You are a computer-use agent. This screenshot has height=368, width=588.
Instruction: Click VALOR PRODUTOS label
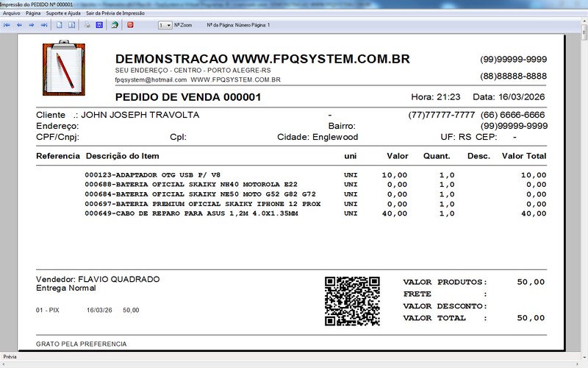(x=445, y=282)
